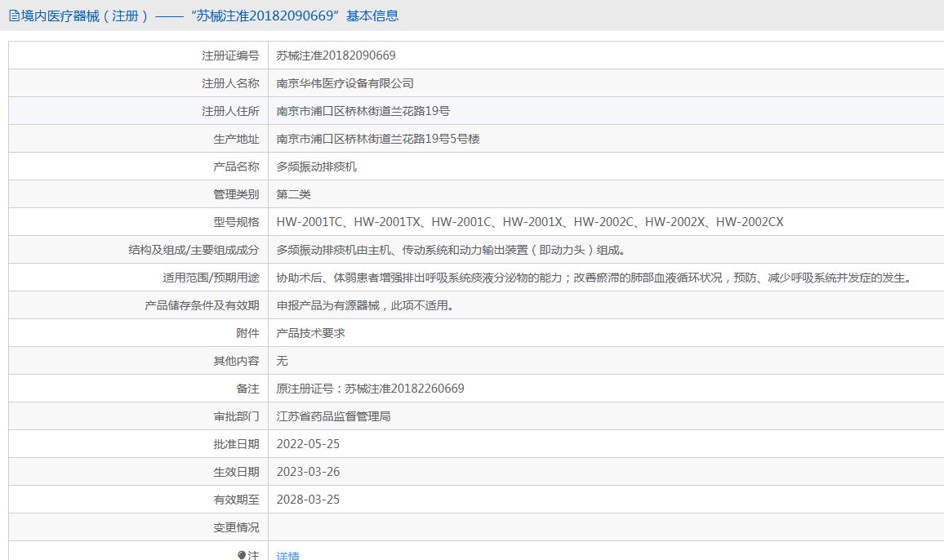
Task: Select storage text 申报产品为有源器械，此项不适用
Action: 365,305
